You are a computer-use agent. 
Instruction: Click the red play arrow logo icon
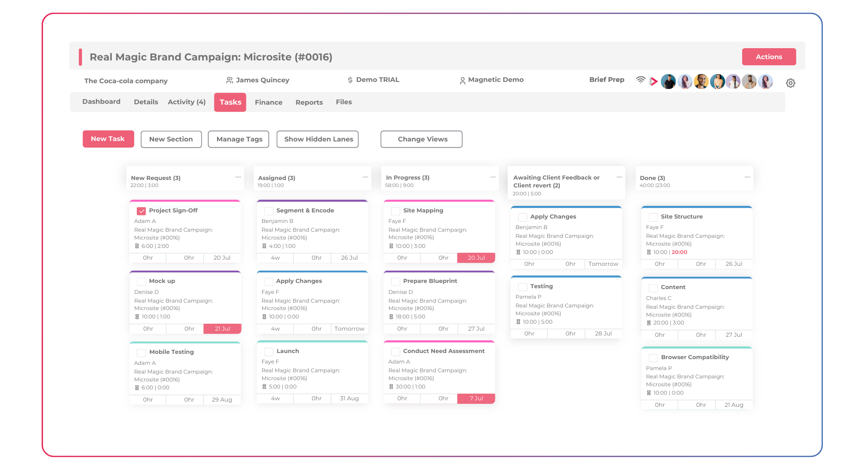[x=654, y=81]
